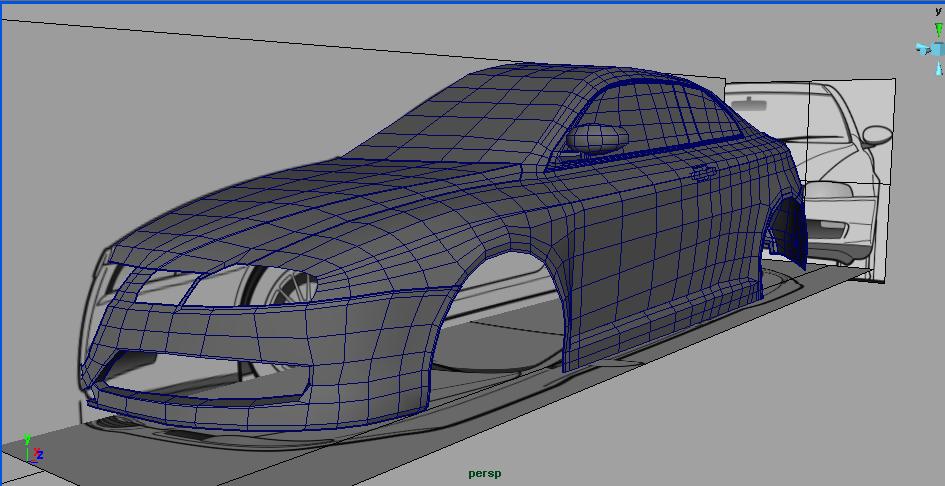Click the left-pointing cyan cone on view gizmo
The width and height of the screenshot is (945, 486).
coord(923,49)
